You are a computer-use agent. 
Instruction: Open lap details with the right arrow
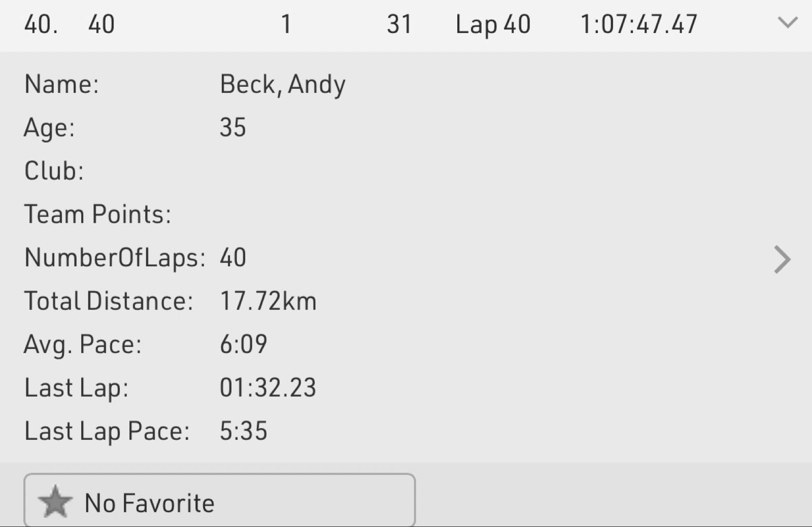coord(782,260)
